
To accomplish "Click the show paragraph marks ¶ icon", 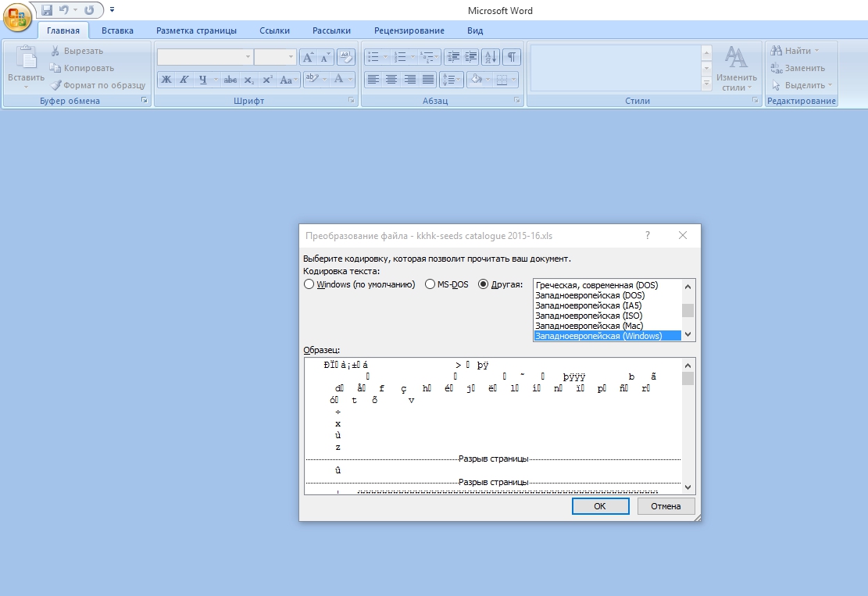I will (512, 56).
